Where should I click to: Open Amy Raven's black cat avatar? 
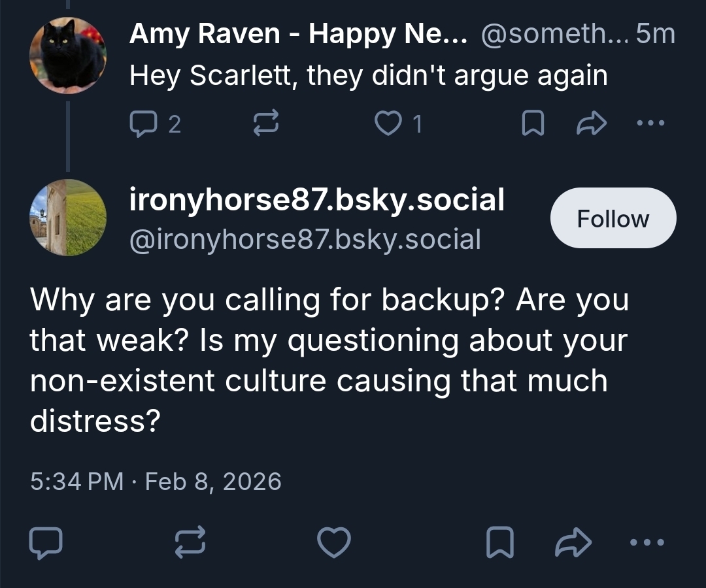pos(67,56)
